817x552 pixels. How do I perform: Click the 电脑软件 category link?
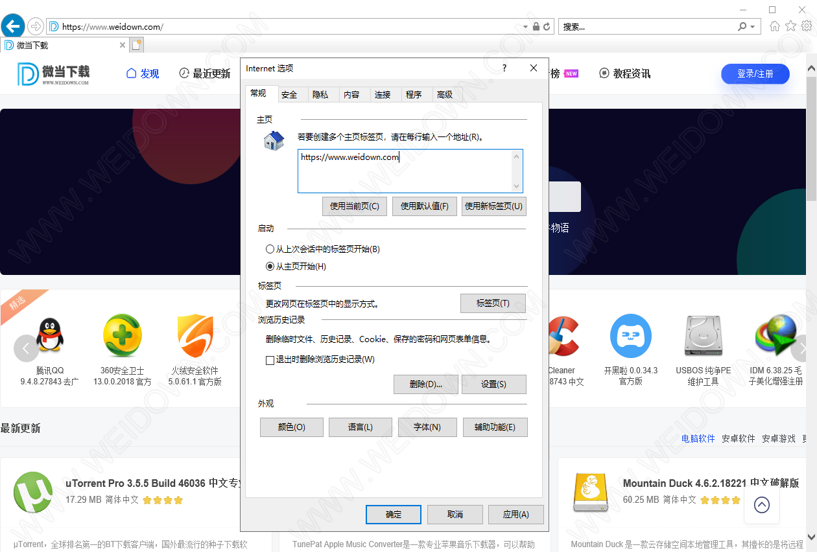coord(698,439)
